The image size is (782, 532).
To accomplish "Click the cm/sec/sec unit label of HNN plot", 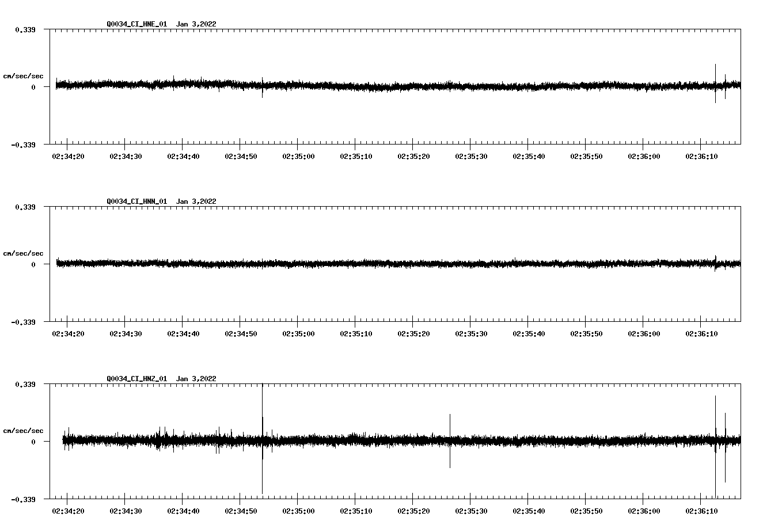I will tap(23, 253).
